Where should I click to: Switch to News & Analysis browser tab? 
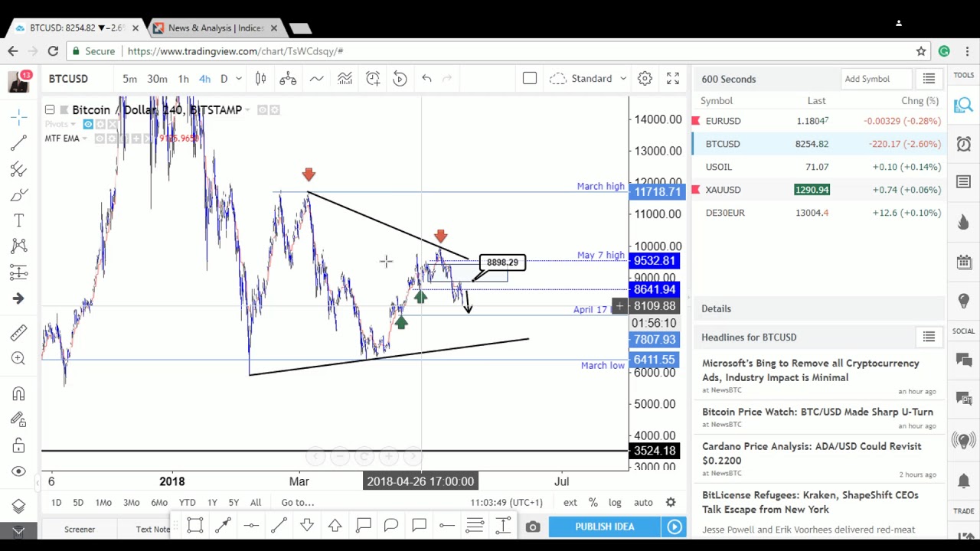pos(216,28)
